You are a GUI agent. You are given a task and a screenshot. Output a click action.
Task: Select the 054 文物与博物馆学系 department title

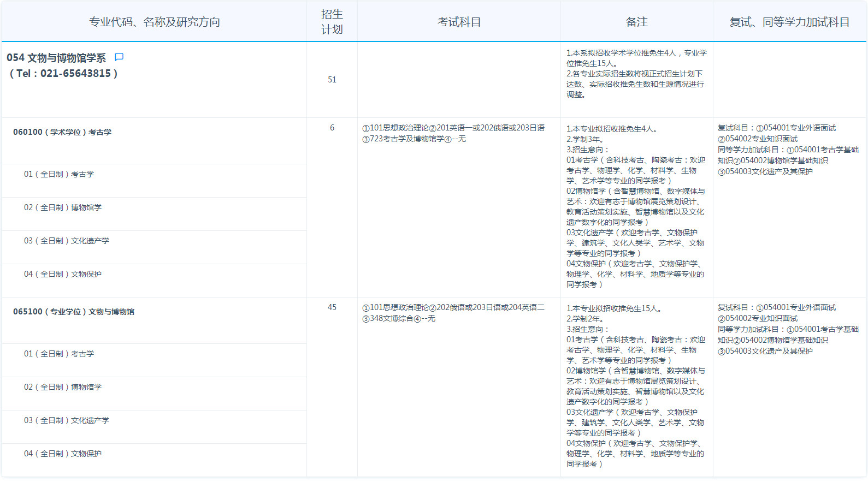click(x=56, y=58)
